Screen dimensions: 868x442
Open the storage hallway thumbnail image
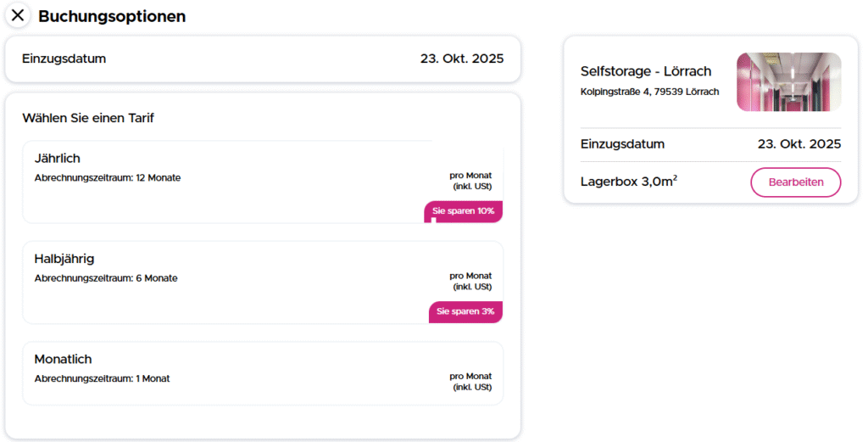pyautogui.click(x=788, y=82)
